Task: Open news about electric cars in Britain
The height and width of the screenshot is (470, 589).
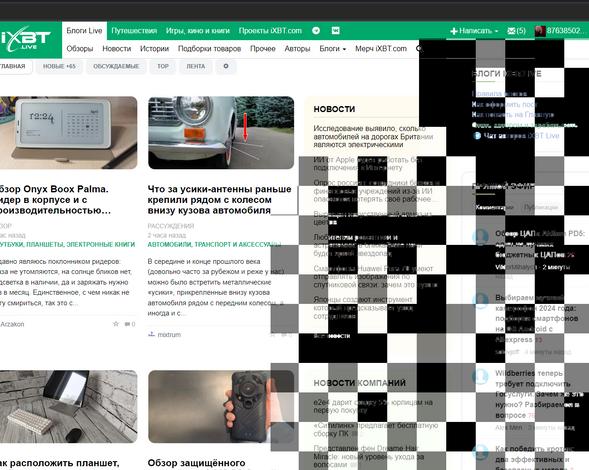Action: click(373, 136)
